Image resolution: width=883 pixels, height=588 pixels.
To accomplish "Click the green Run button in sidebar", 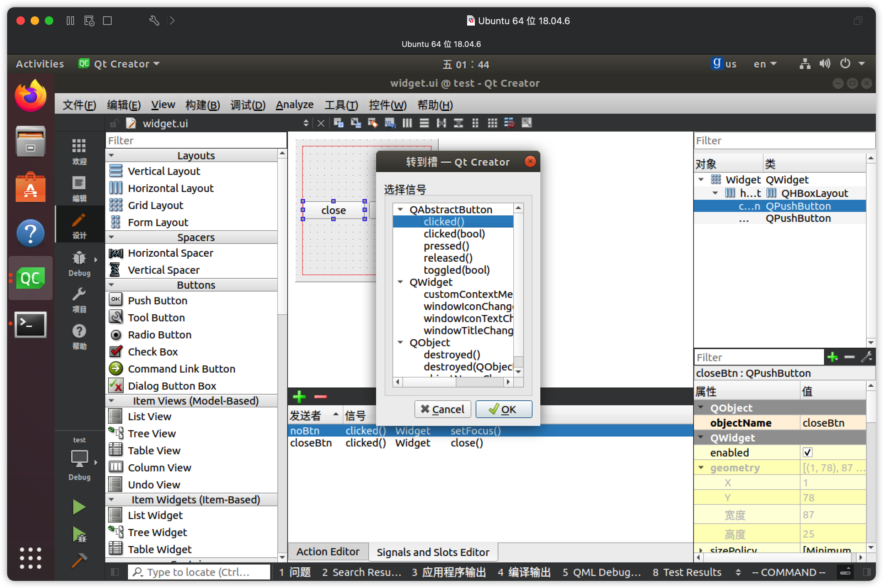I will (79, 507).
